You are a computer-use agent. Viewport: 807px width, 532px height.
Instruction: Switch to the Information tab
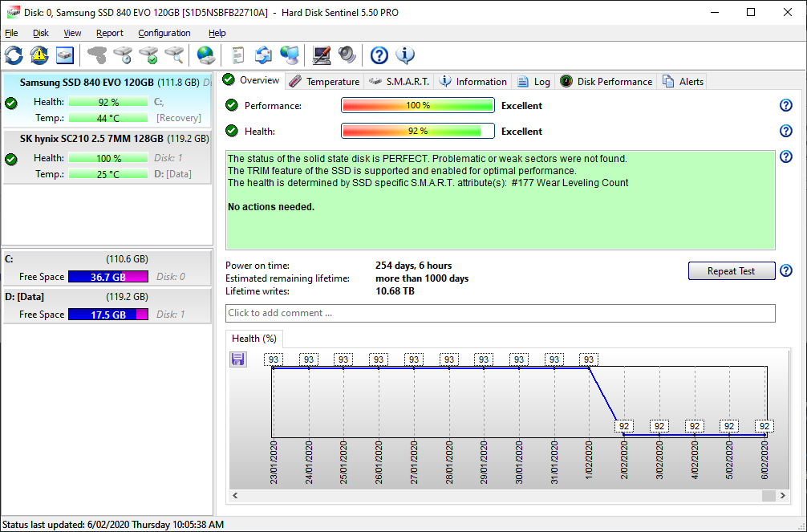click(x=473, y=81)
